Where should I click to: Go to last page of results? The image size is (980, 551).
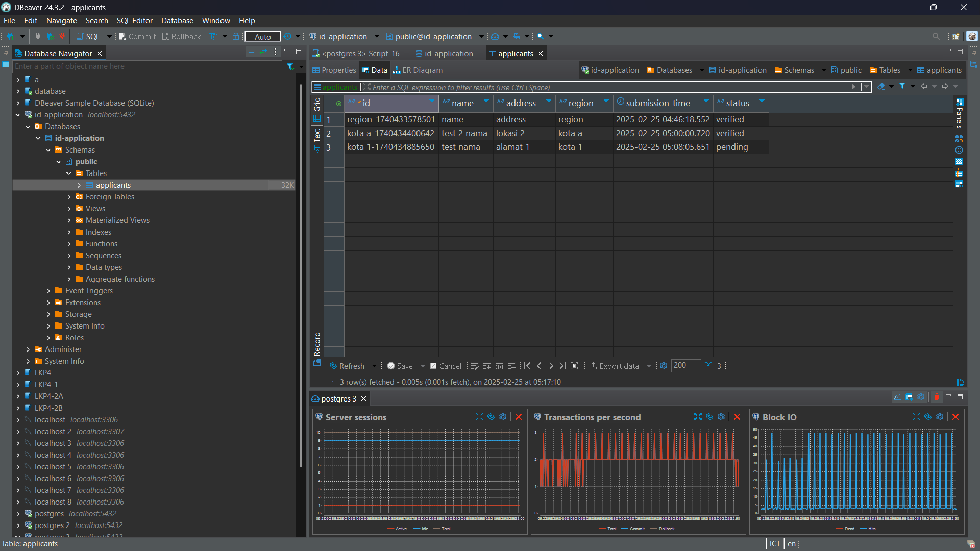[x=562, y=366]
